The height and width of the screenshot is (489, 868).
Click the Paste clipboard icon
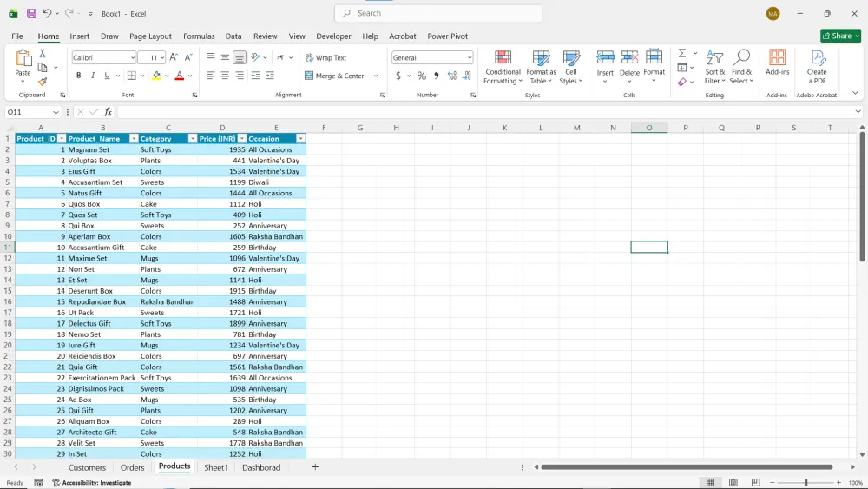pos(23,57)
